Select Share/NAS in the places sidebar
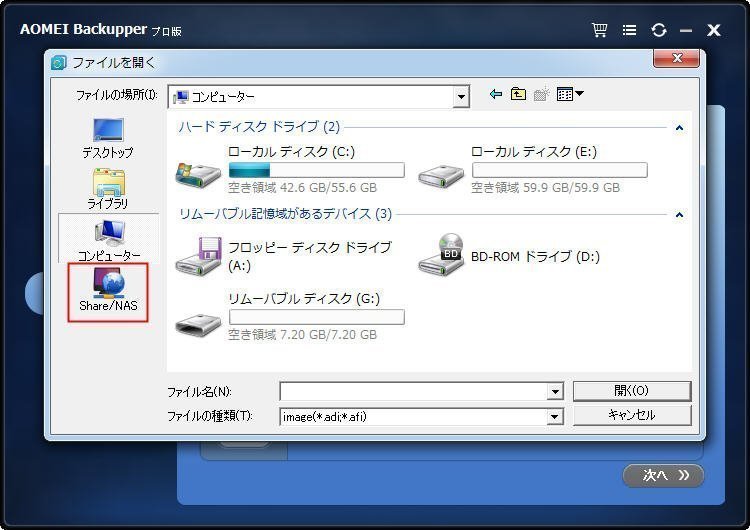Viewport: 750px width, 530px height. pos(108,292)
